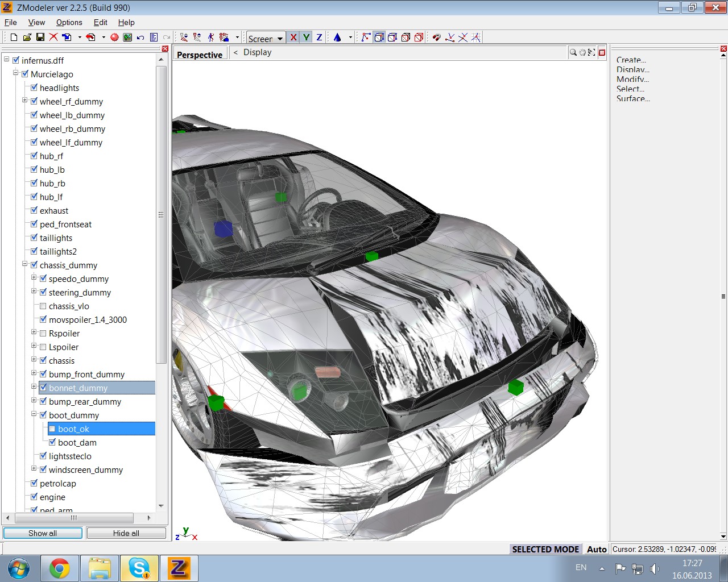Collapse the infernus.dff tree node

[x=7, y=59]
